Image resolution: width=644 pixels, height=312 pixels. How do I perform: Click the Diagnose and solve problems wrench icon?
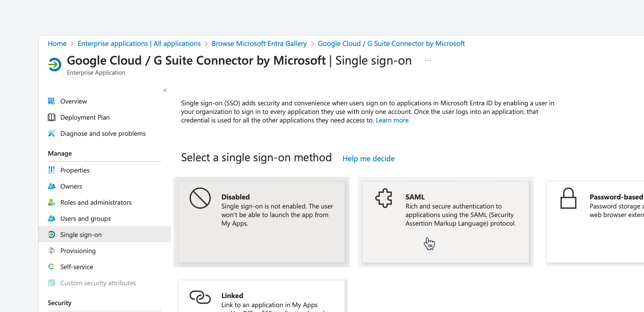tap(51, 133)
